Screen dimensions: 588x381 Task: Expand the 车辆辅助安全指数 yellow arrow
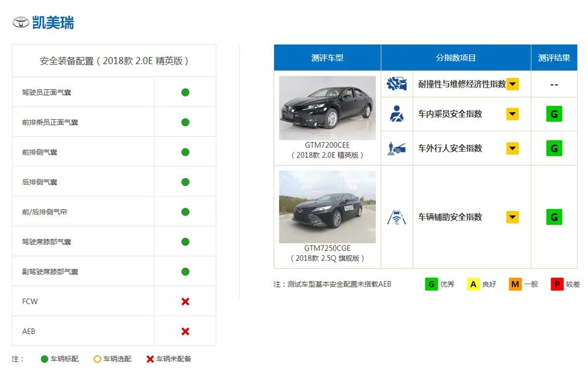click(x=513, y=217)
